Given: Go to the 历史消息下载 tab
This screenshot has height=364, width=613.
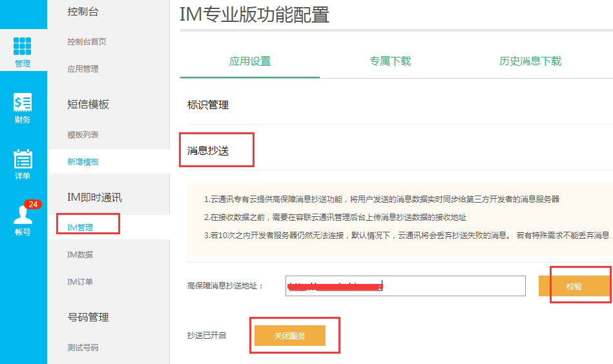Looking at the screenshot, I should 530,61.
